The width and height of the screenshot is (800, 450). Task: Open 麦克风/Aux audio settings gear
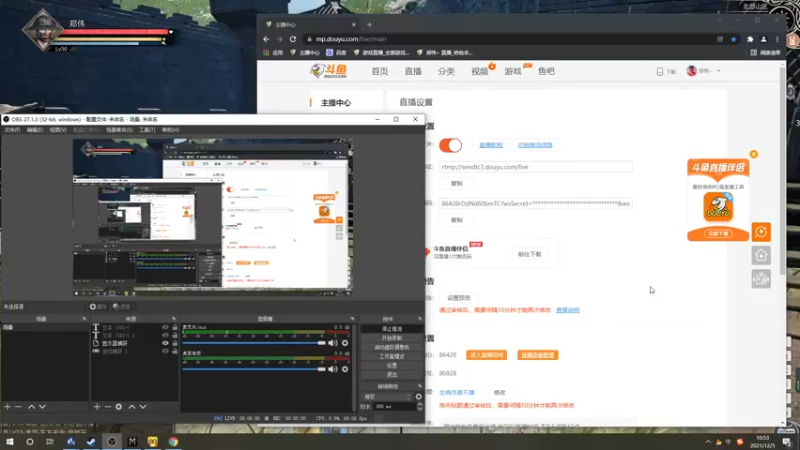coord(345,343)
